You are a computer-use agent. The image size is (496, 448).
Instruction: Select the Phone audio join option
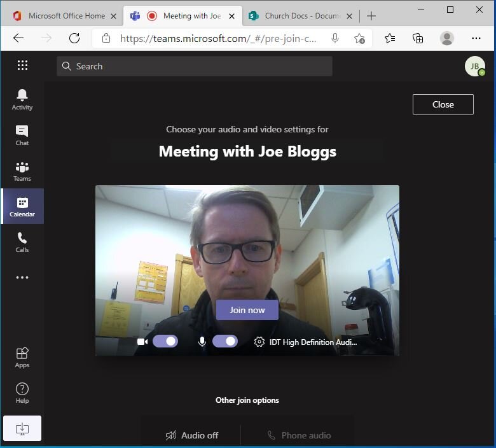(299, 435)
